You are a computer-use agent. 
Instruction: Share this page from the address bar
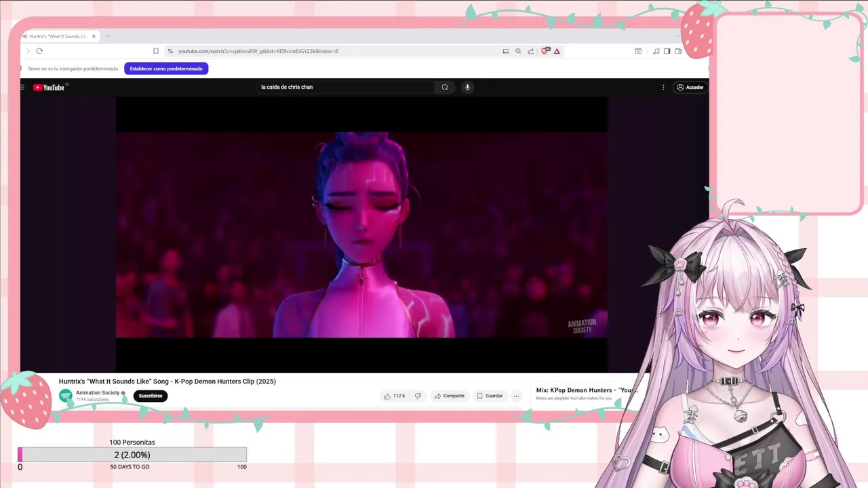(531, 51)
